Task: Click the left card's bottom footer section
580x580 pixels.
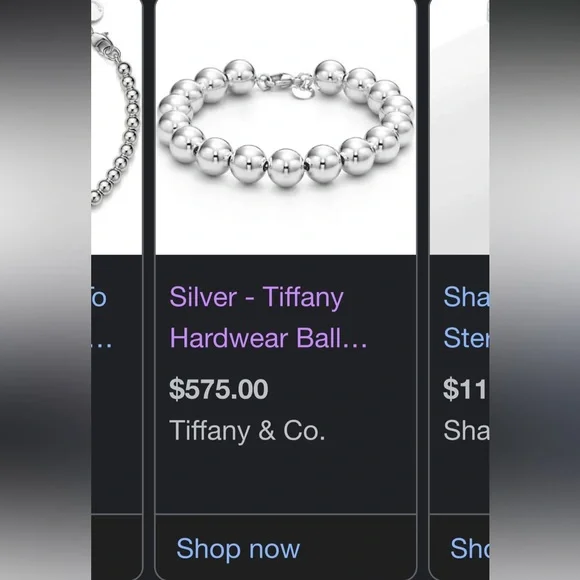Action: (116, 547)
